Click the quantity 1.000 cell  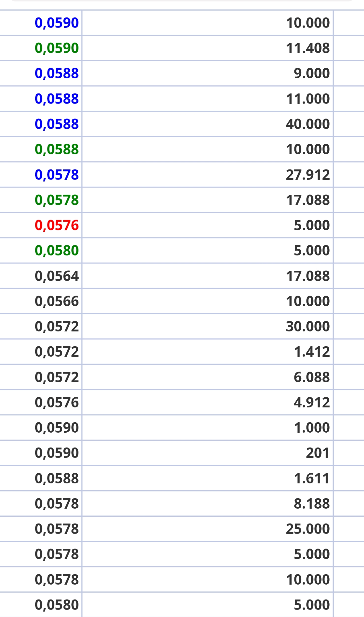point(208,427)
